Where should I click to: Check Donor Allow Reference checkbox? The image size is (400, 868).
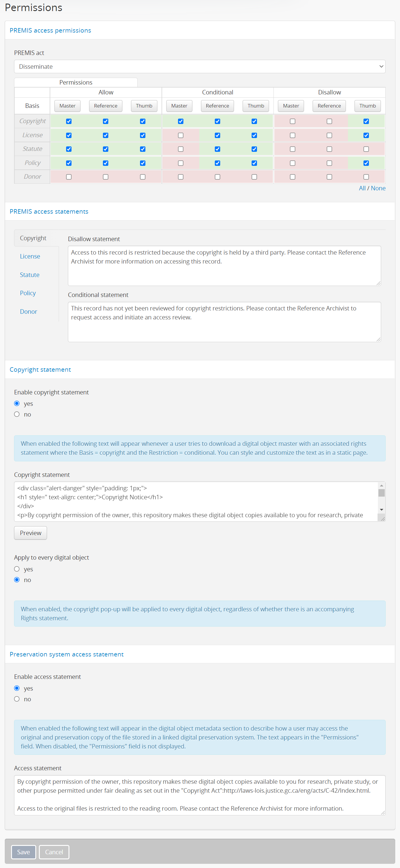[106, 177]
